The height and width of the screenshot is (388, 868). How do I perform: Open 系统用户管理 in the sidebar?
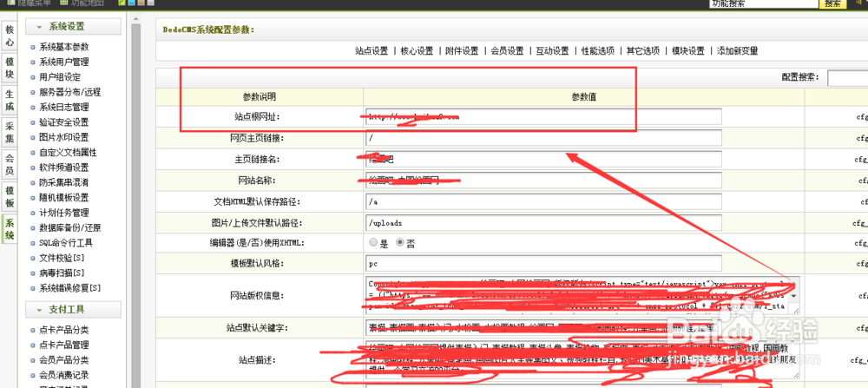tap(63, 62)
